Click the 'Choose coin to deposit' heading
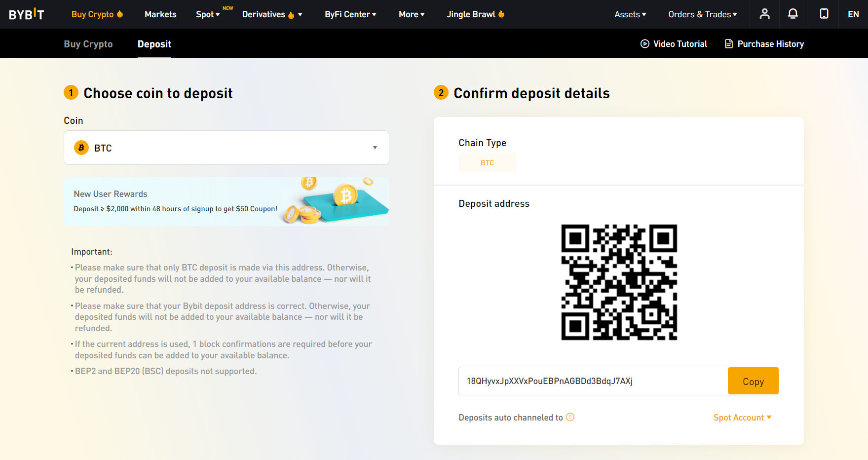The width and height of the screenshot is (868, 460). pos(158,93)
